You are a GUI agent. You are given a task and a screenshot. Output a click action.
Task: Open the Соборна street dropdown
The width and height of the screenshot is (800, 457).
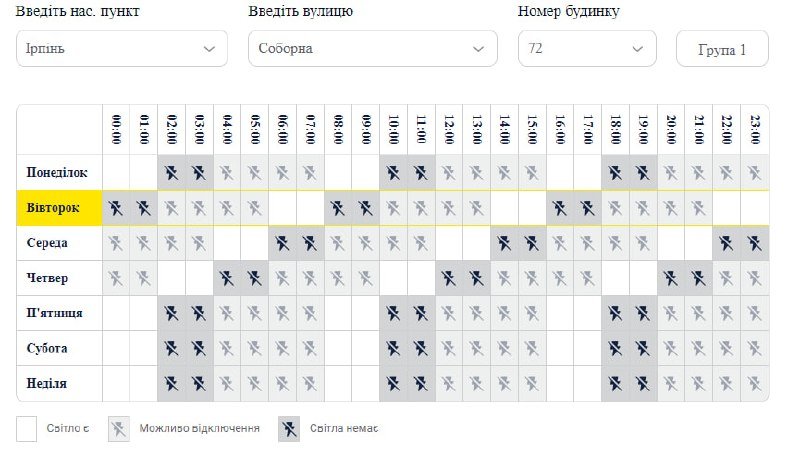[372, 48]
